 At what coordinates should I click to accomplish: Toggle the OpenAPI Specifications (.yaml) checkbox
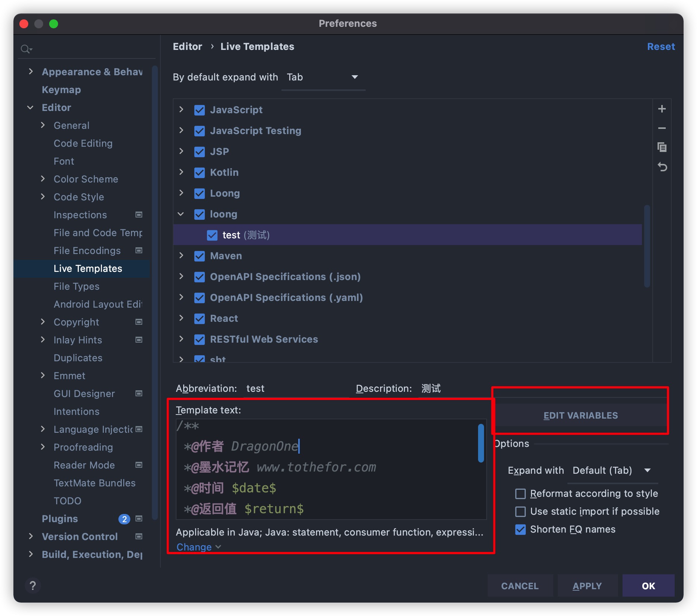pos(200,298)
